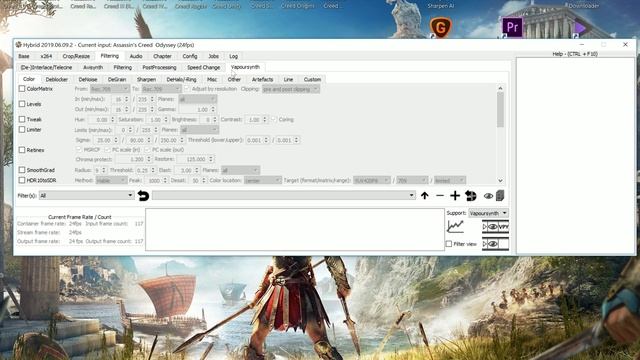Click the scroll-up arrow of the filter list
Viewport: 640px width, 360px height.
pyautogui.click(x=500, y=88)
